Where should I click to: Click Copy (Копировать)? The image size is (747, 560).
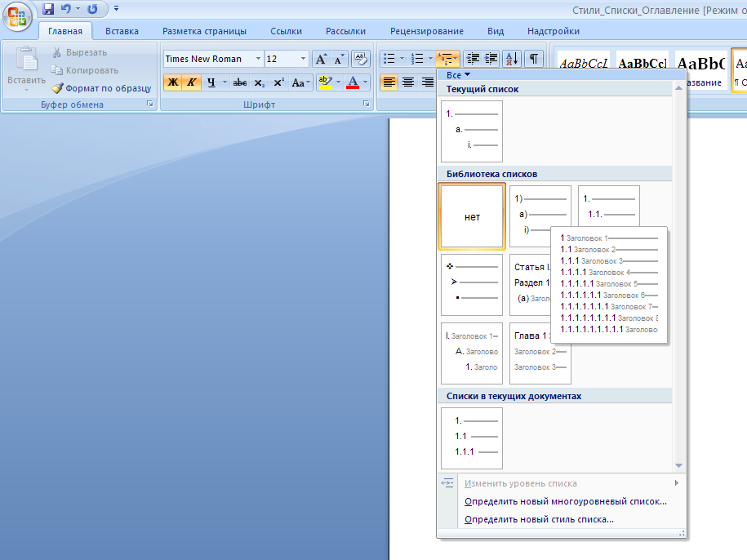tap(85, 70)
